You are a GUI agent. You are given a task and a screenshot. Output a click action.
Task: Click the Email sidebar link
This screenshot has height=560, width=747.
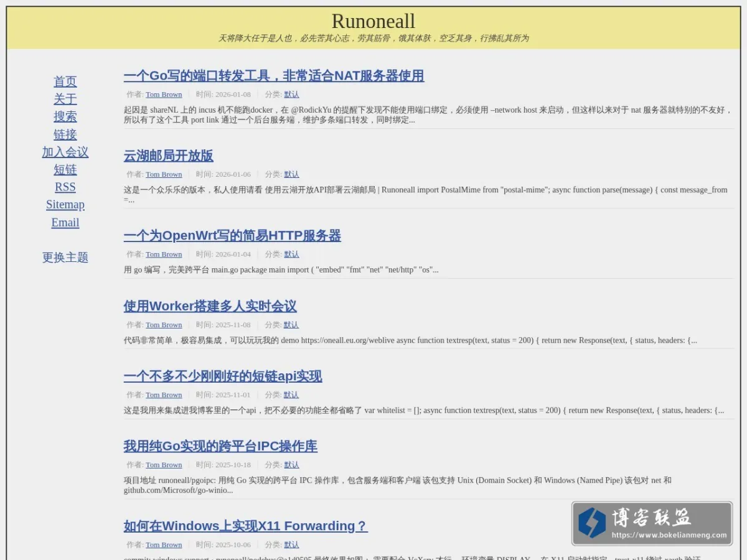[65, 222]
